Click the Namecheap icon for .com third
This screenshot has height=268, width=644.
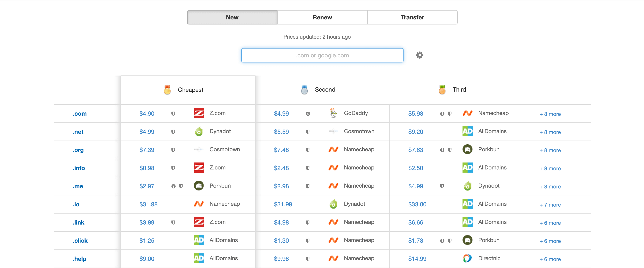coord(468,114)
